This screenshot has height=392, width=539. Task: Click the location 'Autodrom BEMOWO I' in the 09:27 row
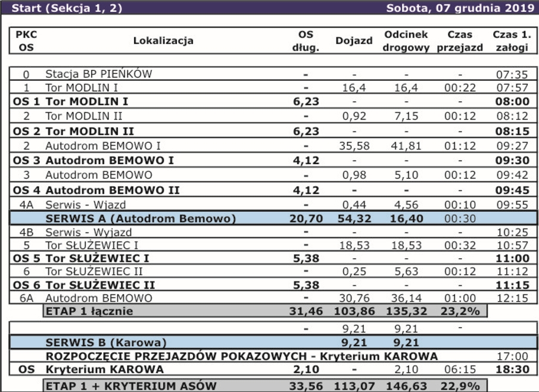click(103, 146)
